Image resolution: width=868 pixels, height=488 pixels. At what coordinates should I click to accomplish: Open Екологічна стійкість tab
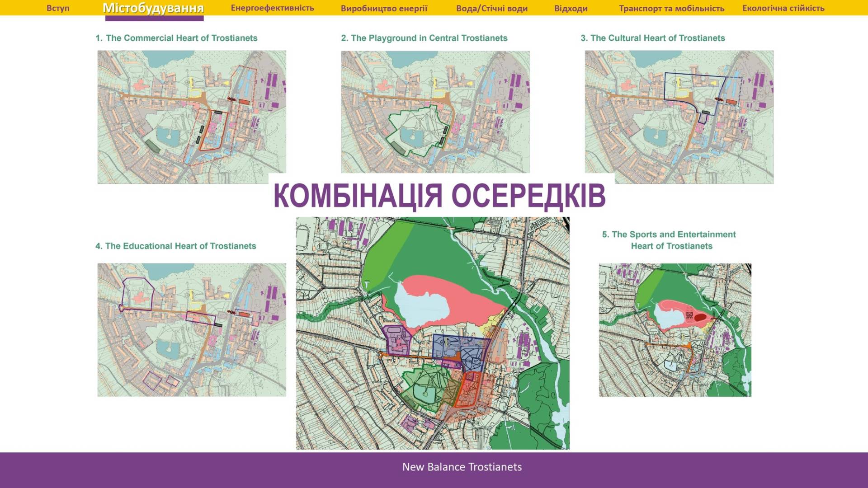(x=783, y=8)
